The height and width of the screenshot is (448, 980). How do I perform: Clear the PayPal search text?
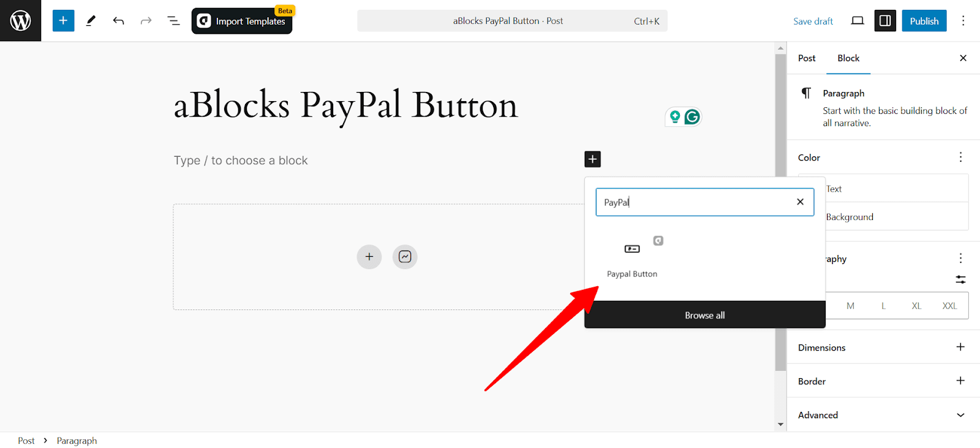pyautogui.click(x=800, y=202)
